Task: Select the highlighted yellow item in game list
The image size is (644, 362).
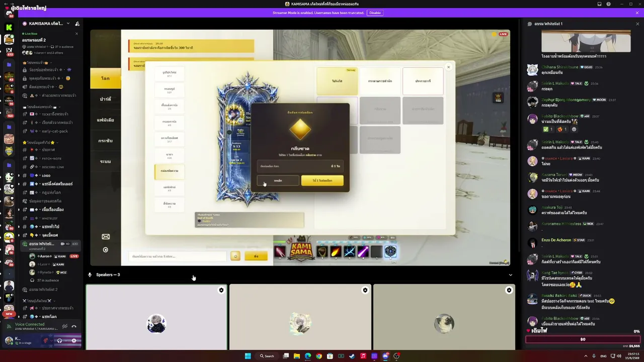Action: click(x=170, y=171)
